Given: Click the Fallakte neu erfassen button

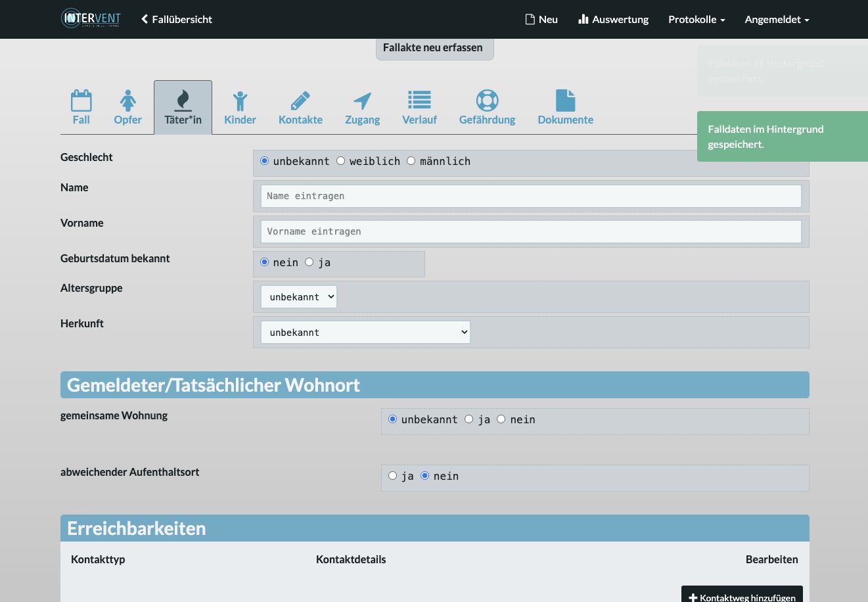Looking at the screenshot, I should point(434,48).
